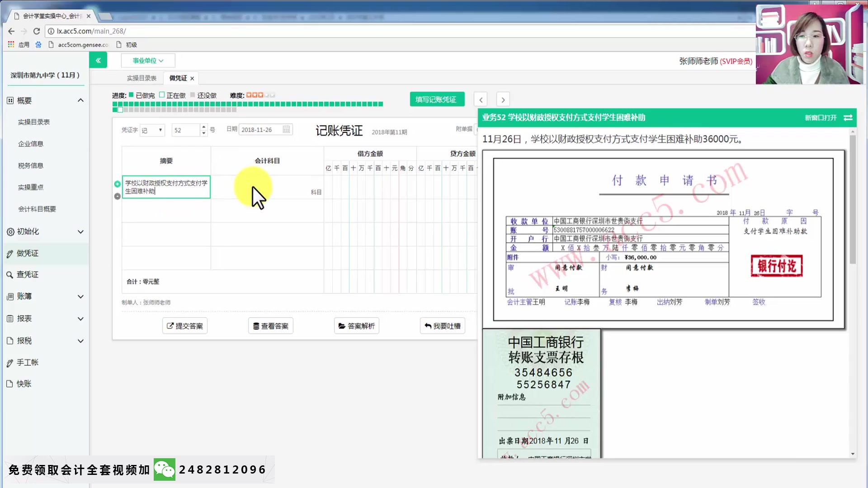Image resolution: width=868 pixels, height=488 pixels.
Task: Click the 填写记账凭证 button
Action: [437, 99]
